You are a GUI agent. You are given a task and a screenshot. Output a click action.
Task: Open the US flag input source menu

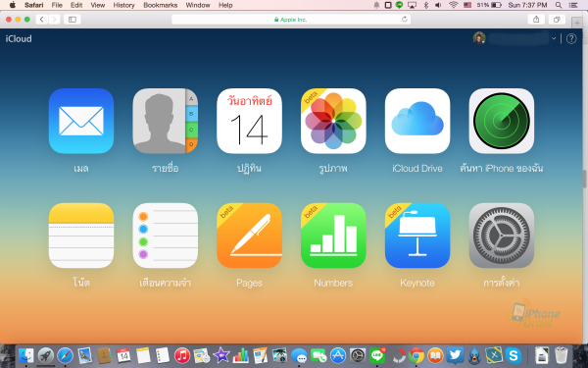pos(467,5)
